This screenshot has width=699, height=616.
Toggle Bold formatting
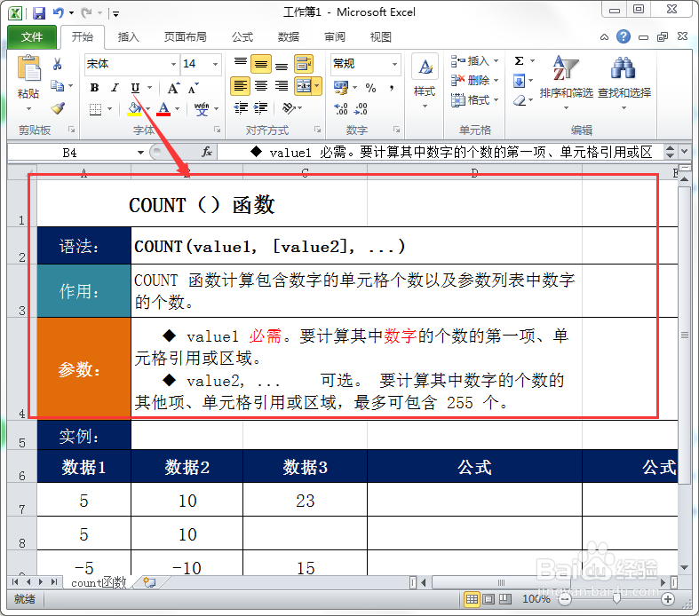pos(94,88)
